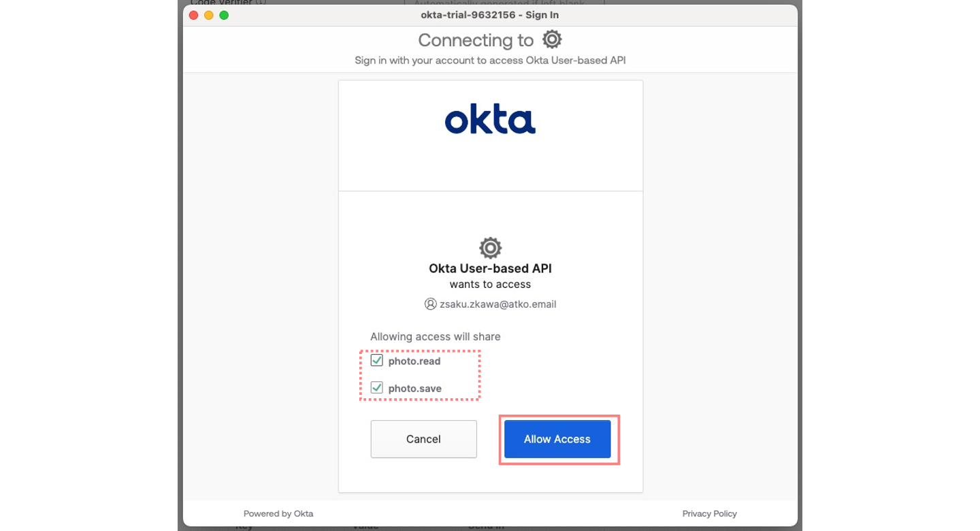This screenshot has height=531, width=980.
Task: Click the gear icon above Okta User-based API
Action: [490, 248]
